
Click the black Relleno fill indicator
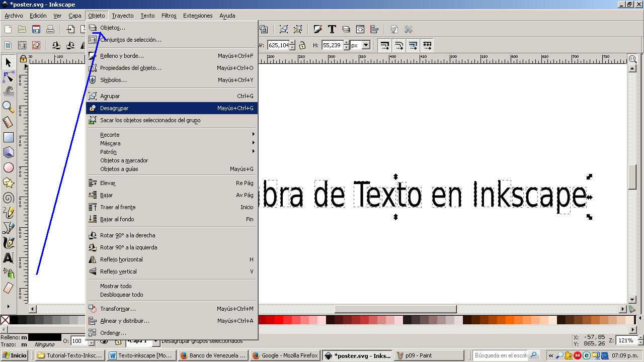tap(45, 337)
